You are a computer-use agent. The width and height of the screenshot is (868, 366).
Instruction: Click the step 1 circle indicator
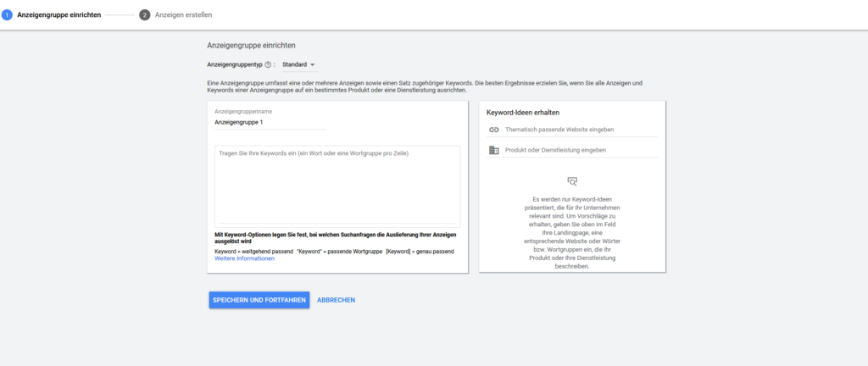[7, 15]
